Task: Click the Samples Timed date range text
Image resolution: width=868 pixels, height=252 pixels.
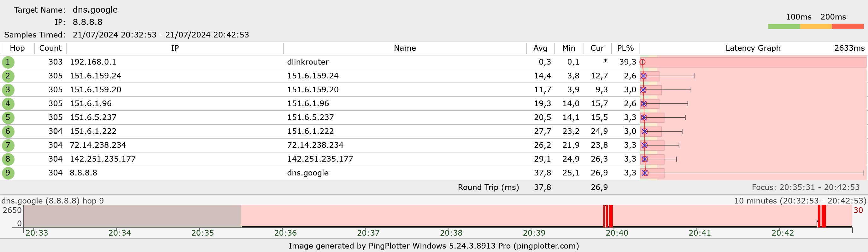Action: (161, 35)
